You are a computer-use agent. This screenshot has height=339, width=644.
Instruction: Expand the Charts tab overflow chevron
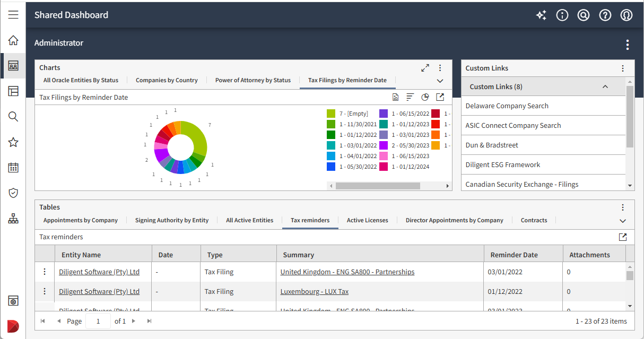click(440, 81)
